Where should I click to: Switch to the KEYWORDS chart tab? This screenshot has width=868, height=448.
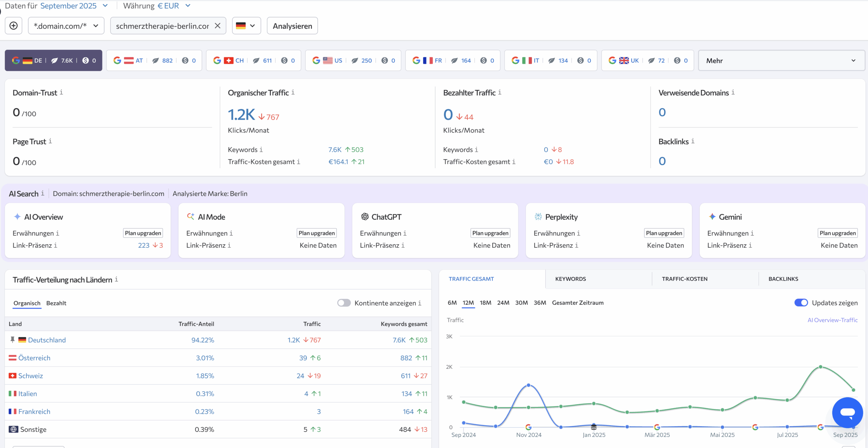[x=570, y=279]
